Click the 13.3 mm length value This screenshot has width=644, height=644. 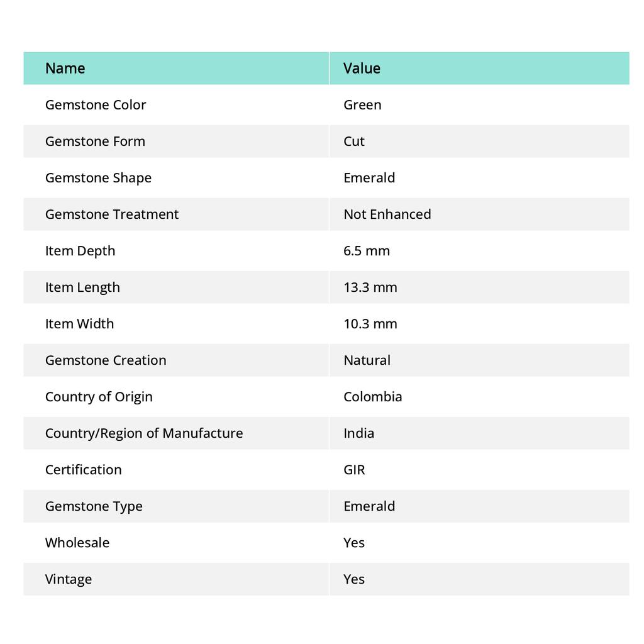click(x=370, y=287)
